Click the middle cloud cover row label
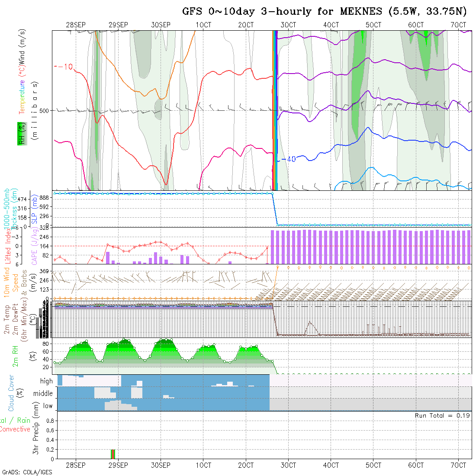The image size is (476, 476). coord(43,394)
